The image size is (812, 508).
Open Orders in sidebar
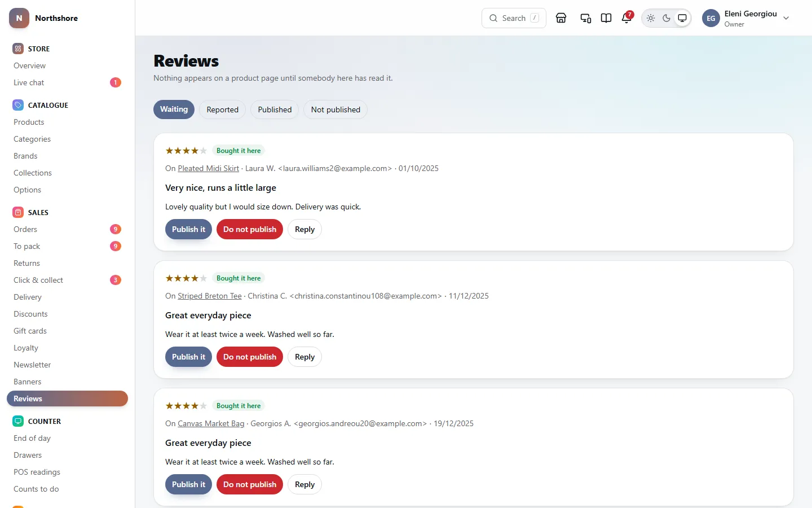pyautogui.click(x=67, y=229)
